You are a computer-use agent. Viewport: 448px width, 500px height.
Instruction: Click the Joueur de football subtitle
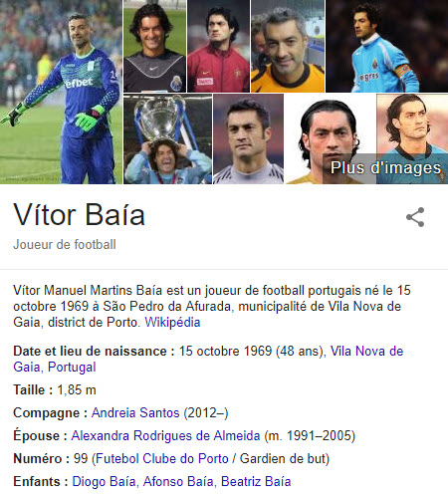(65, 245)
